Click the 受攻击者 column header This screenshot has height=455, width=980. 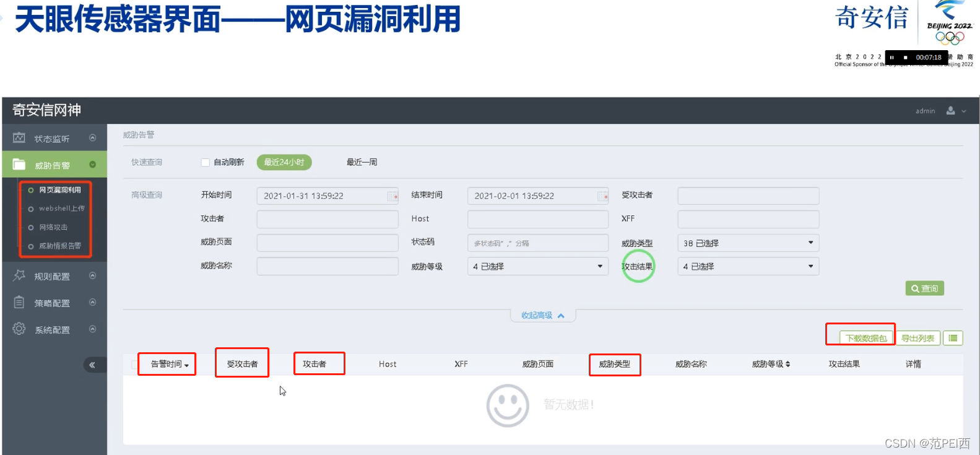click(242, 364)
